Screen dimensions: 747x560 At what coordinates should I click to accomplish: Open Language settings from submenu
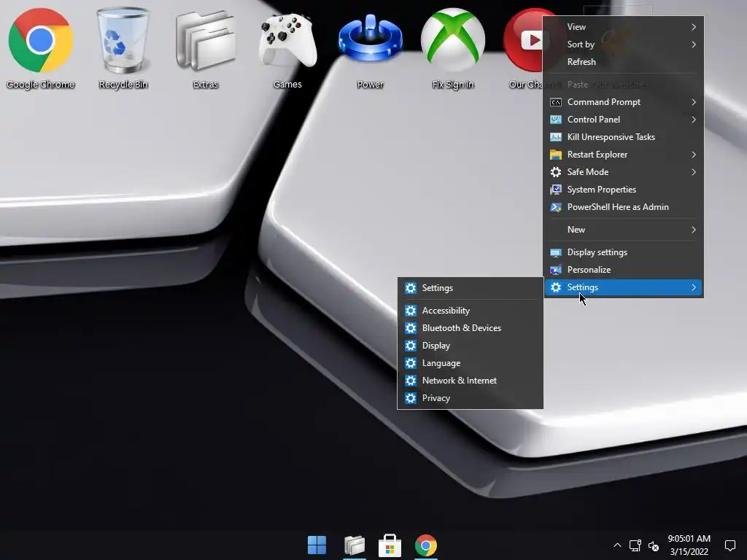click(471, 363)
